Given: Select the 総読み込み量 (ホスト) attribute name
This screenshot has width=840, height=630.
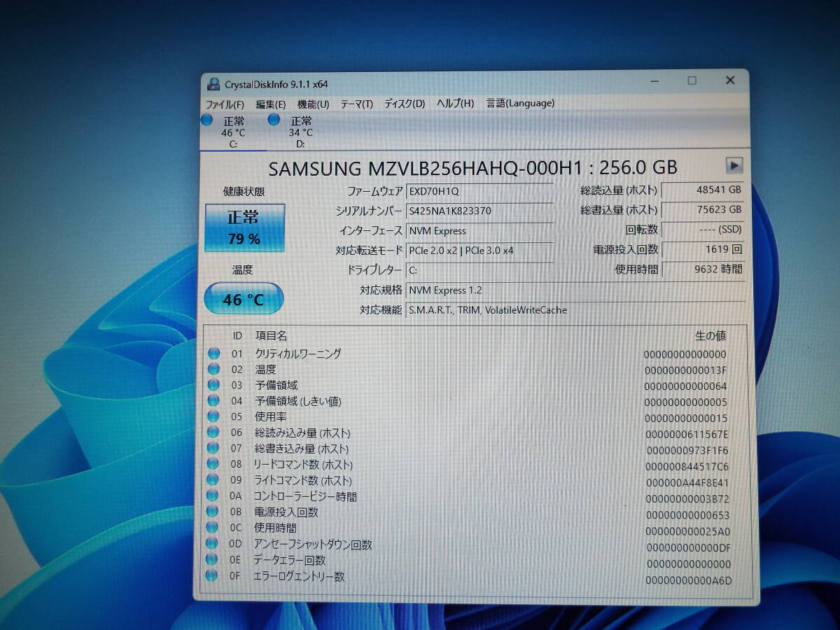Looking at the screenshot, I should click(302, 433).
